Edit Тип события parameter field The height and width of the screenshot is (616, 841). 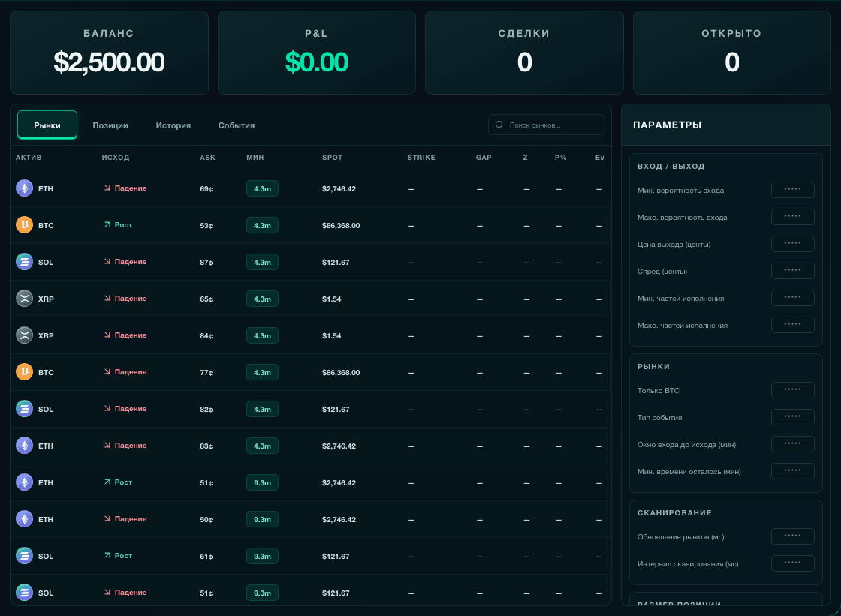click(x=793, y=417)
